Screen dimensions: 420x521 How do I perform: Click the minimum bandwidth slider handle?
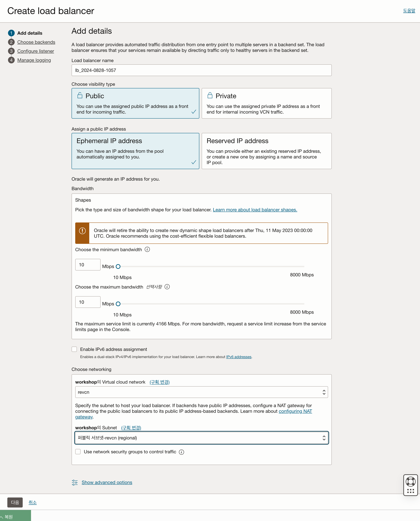[118, 267]
